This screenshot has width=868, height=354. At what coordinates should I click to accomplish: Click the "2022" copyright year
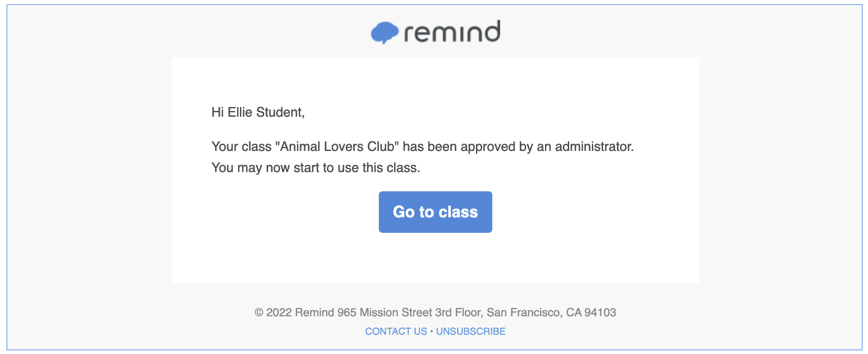[x=279, y=312]
